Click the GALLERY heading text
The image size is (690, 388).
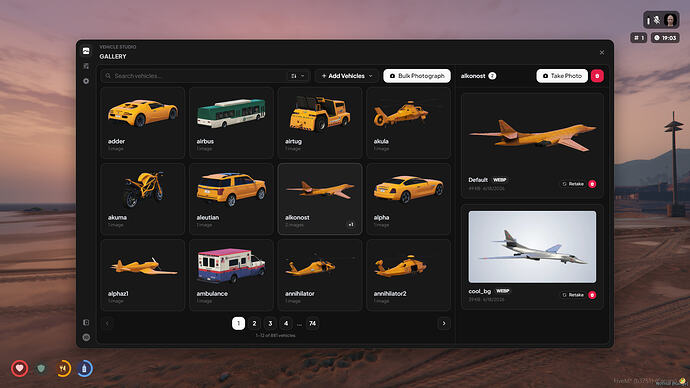[x=113, y=56]
